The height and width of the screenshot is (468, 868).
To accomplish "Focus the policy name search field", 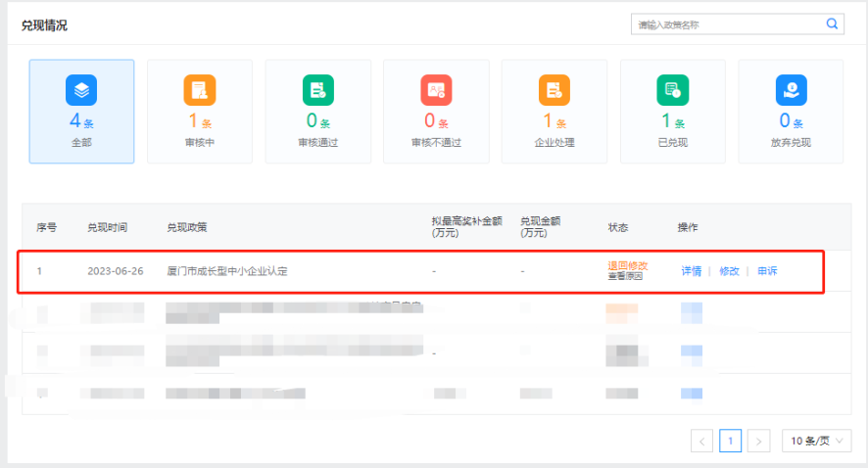I will coord(737,24).
